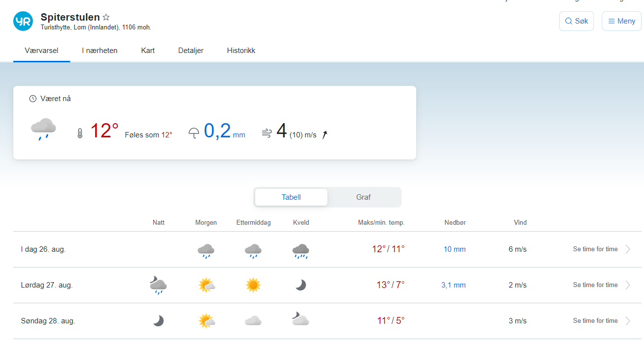
Task: Click the wind direction arrow icon
Action: point(324,135)
